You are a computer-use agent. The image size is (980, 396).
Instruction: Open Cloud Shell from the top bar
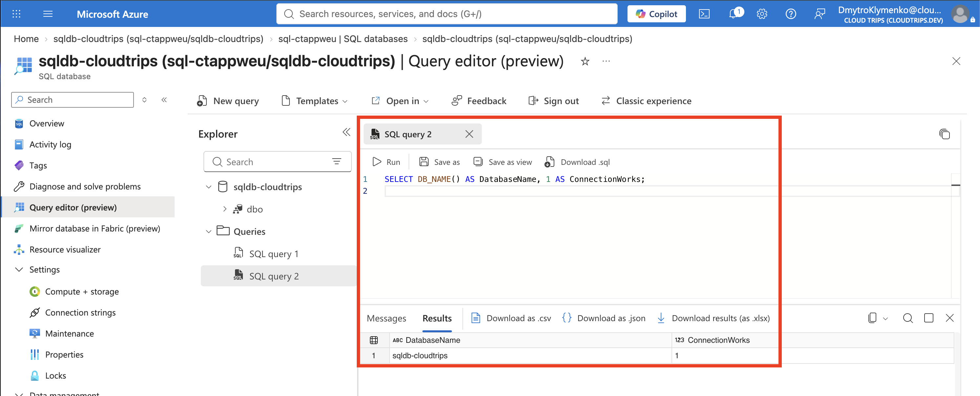(x=704, y=14)
